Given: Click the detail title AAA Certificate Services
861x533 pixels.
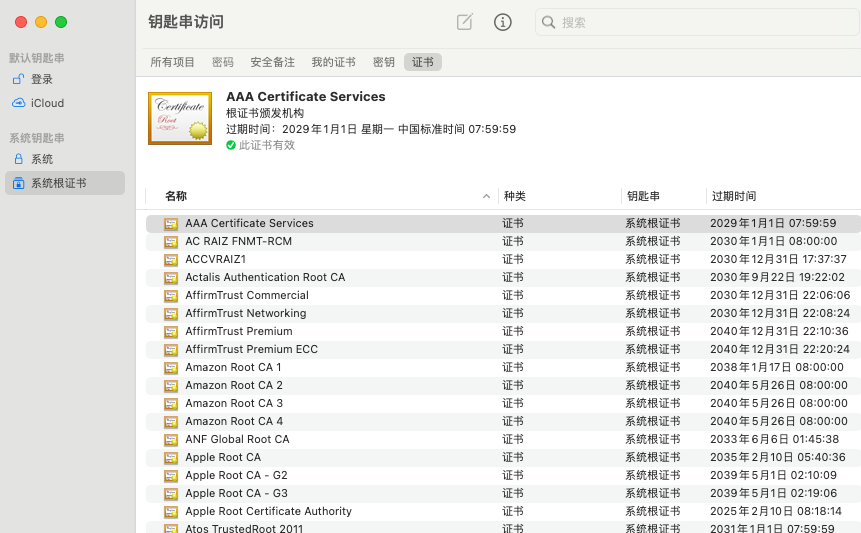Looking at the screenshot, I should (x=306, y=97).
